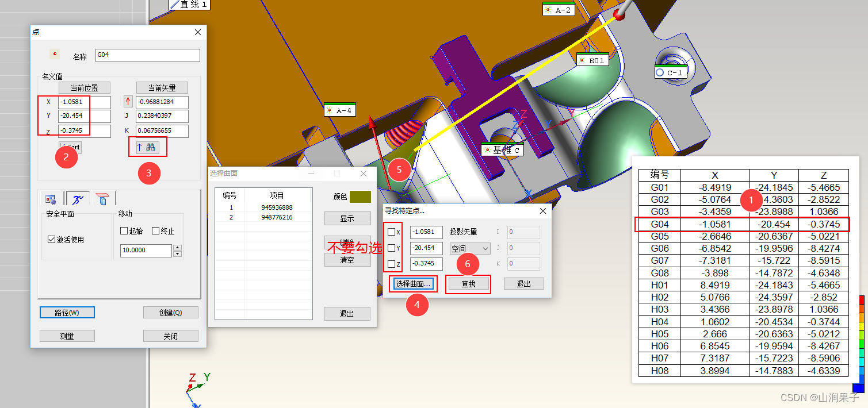Close the 点 dialog window

pos(198,32)
